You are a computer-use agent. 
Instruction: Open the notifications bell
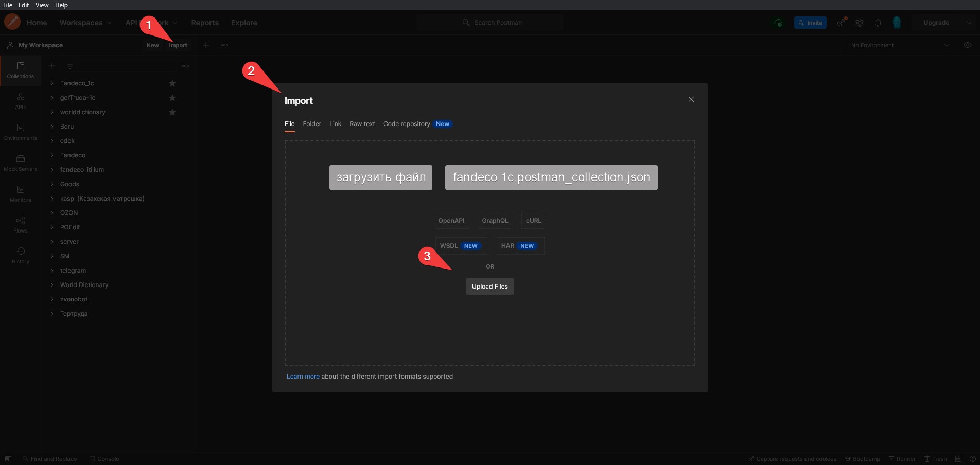(878, 23)
